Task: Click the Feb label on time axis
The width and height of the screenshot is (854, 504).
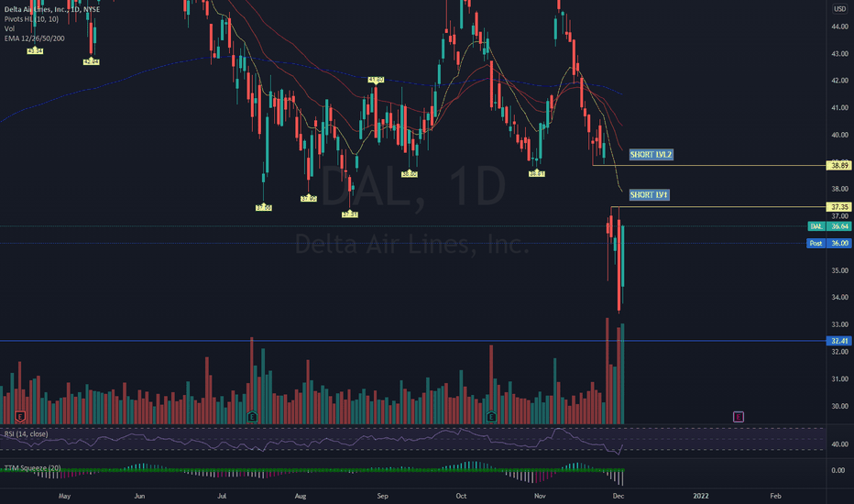Action: (x=775, y=496)
